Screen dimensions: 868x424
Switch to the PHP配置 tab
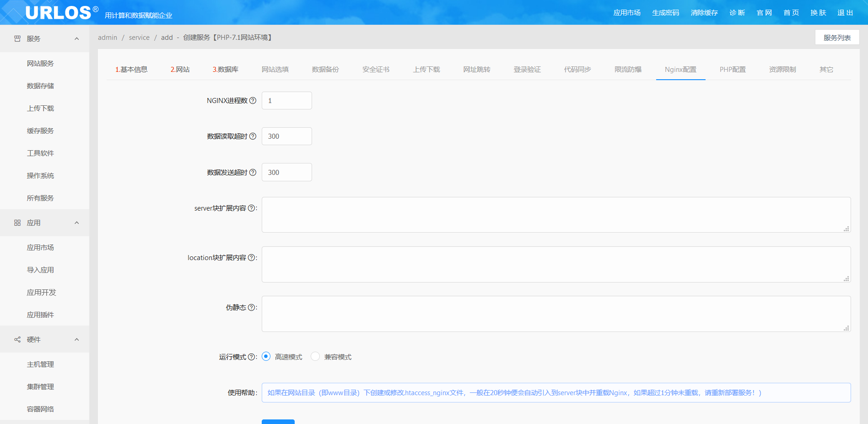pos(732,70)
